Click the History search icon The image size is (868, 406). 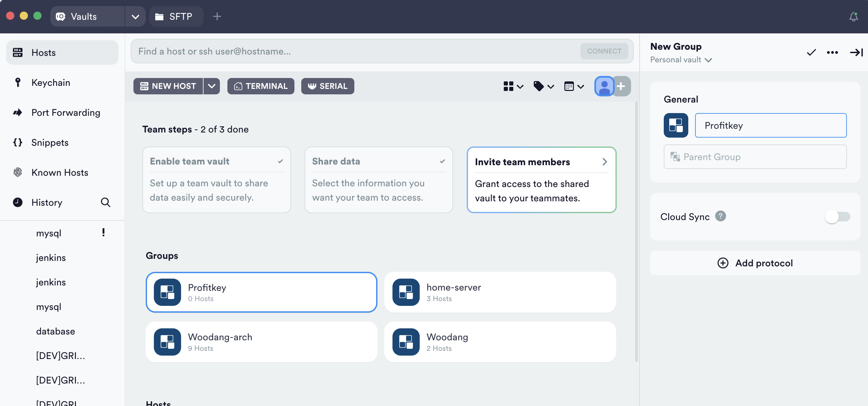coord(106,202)
